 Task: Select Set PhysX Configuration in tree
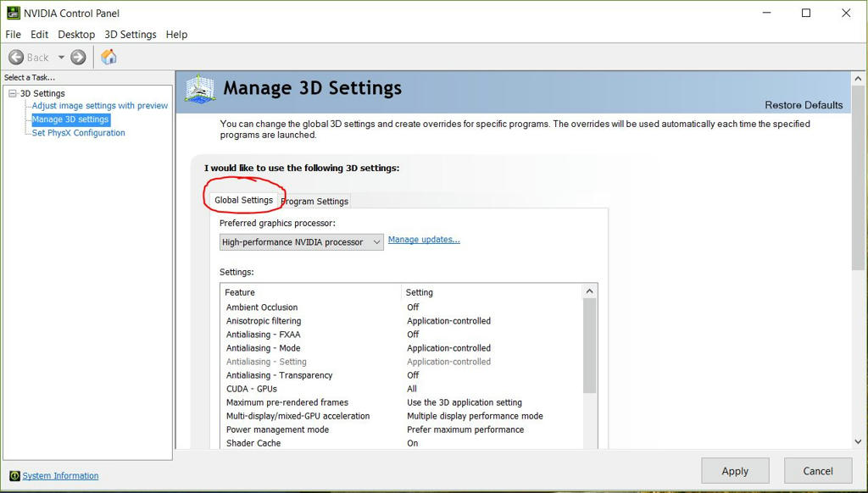(78, 133)
